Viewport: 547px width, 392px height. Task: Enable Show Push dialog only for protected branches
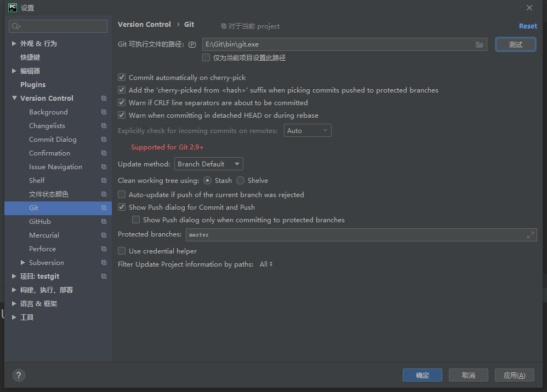click(x=136, y=220)
